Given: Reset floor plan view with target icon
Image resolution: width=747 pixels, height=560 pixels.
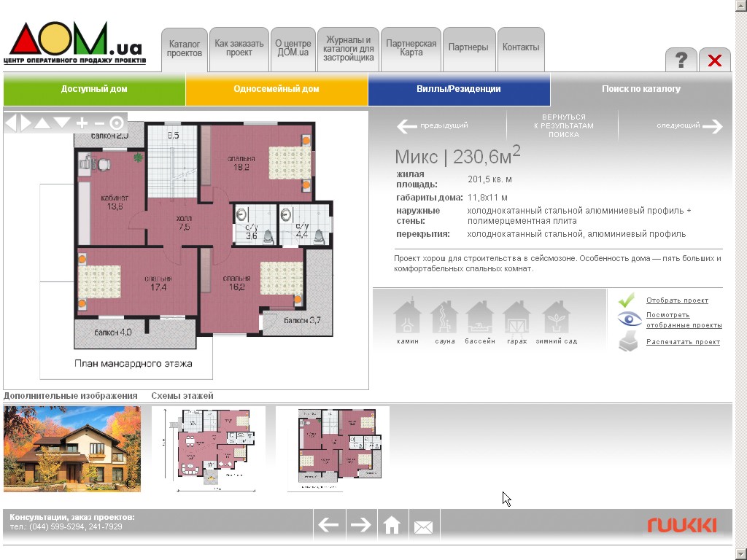Looking at the screenshot, I should (x=117, y=122).
